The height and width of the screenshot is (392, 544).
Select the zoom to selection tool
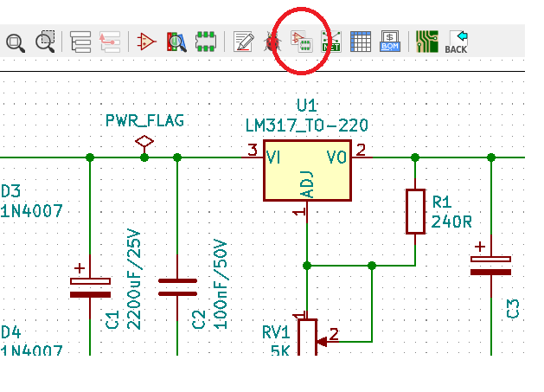(45, 41)
